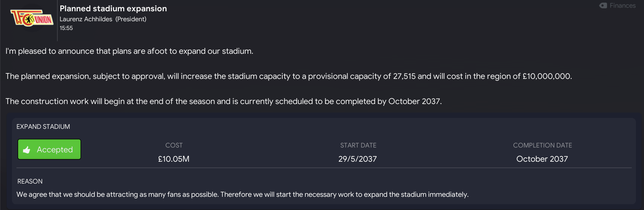Open the Finances link

[x=622, y=6]
